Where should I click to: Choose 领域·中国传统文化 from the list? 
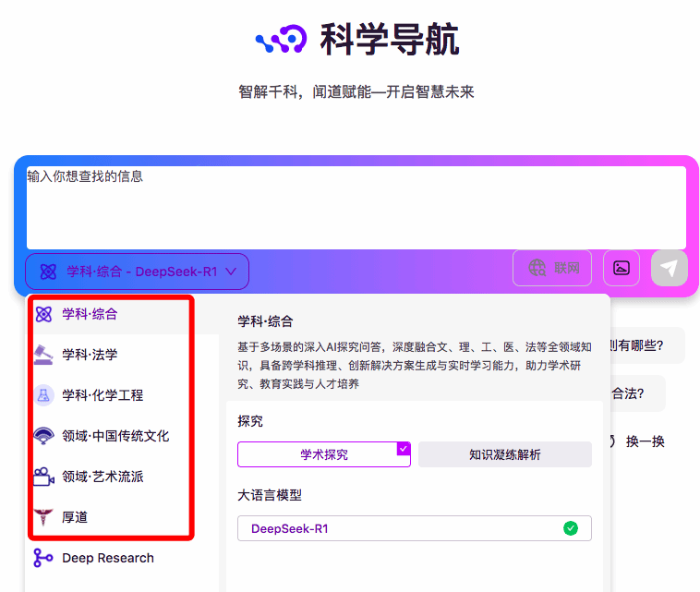click(x=115, y=436)
